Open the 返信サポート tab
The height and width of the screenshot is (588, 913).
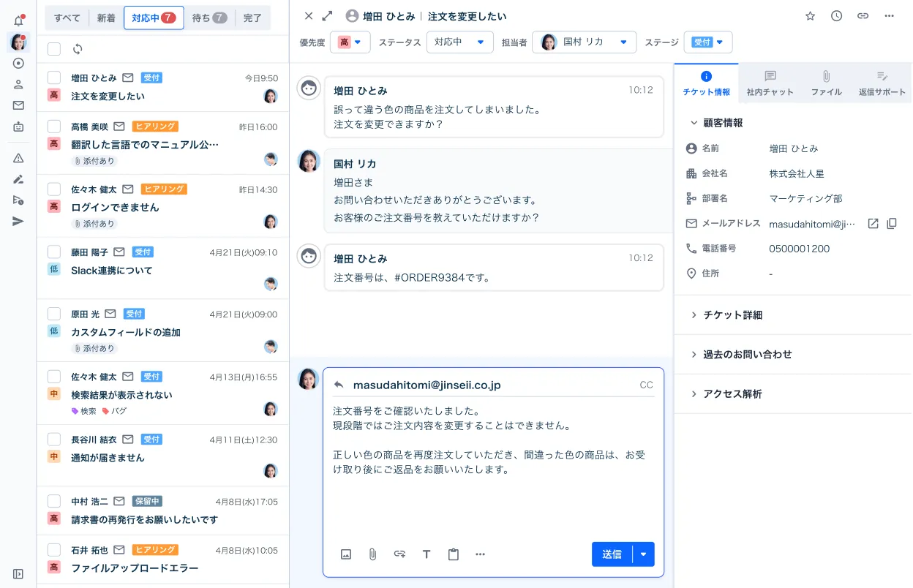[882, 83]
